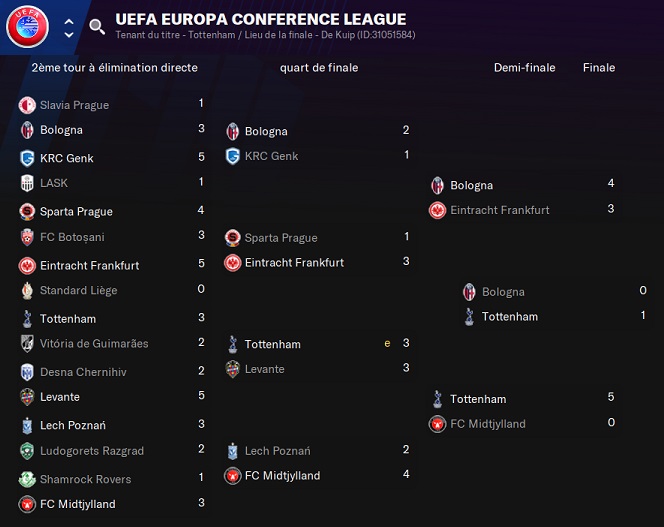
Task: Open Lech Poznań in the quarter-final
Action: point(277,451)
